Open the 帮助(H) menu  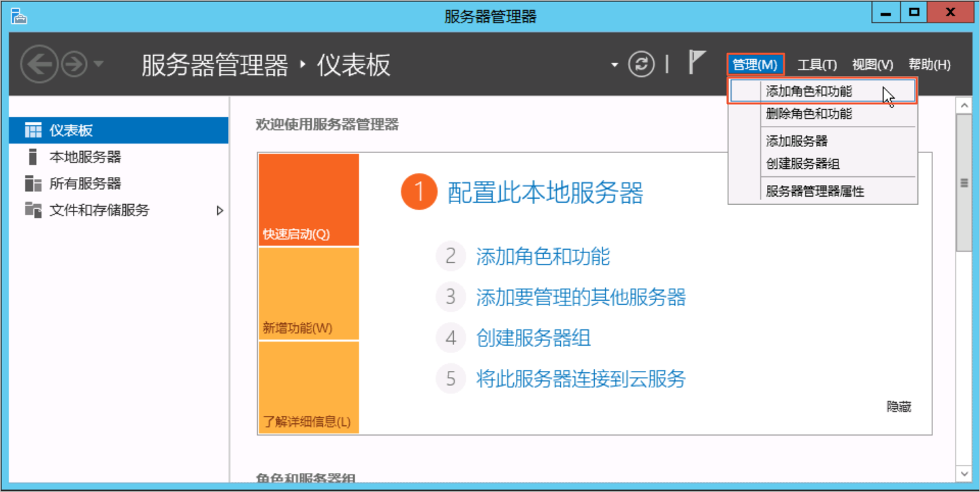[x=930, y=65]
